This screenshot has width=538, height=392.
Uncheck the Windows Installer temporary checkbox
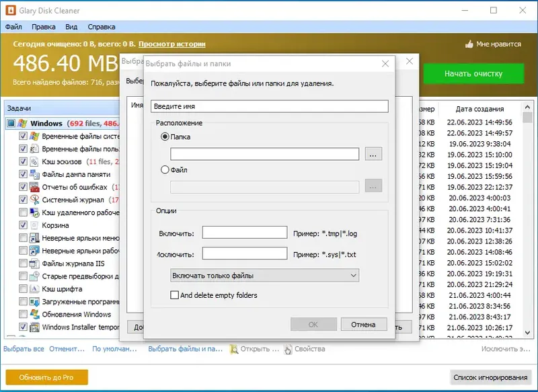[x=23, y=327]
